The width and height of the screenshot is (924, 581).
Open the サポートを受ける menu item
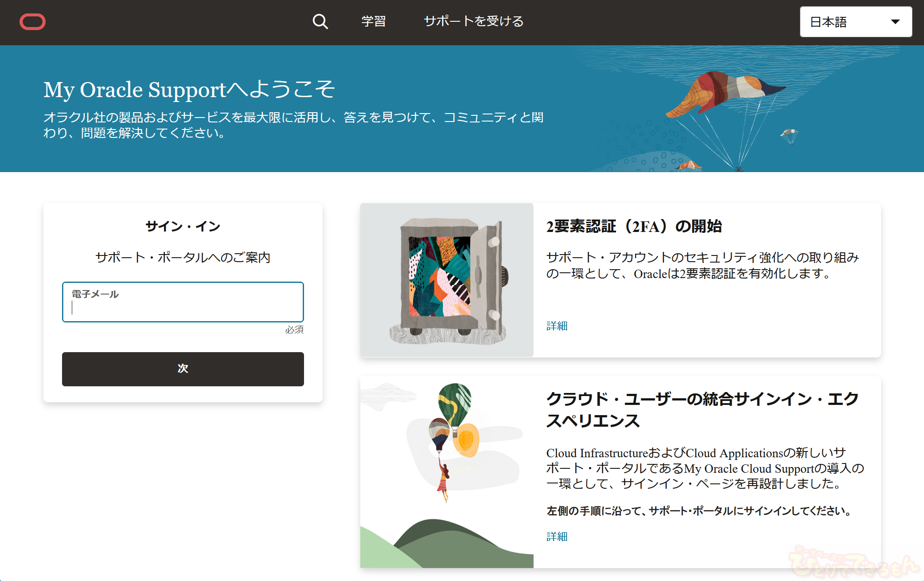473,21
